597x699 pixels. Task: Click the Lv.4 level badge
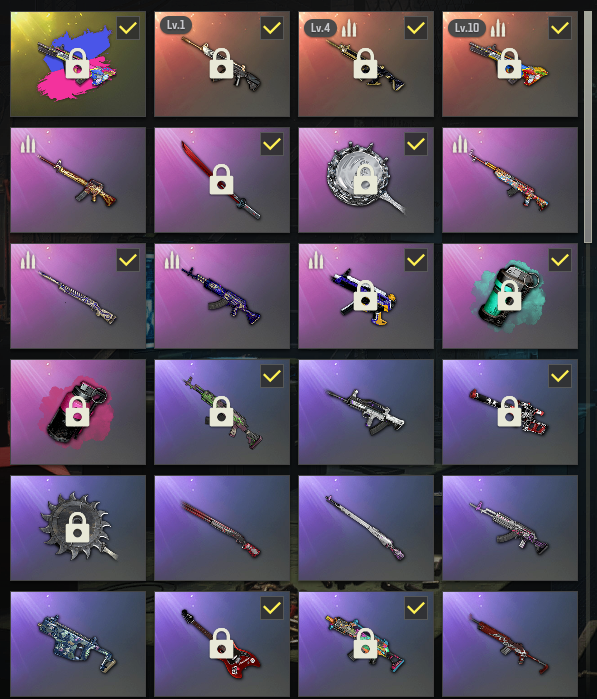320,28
